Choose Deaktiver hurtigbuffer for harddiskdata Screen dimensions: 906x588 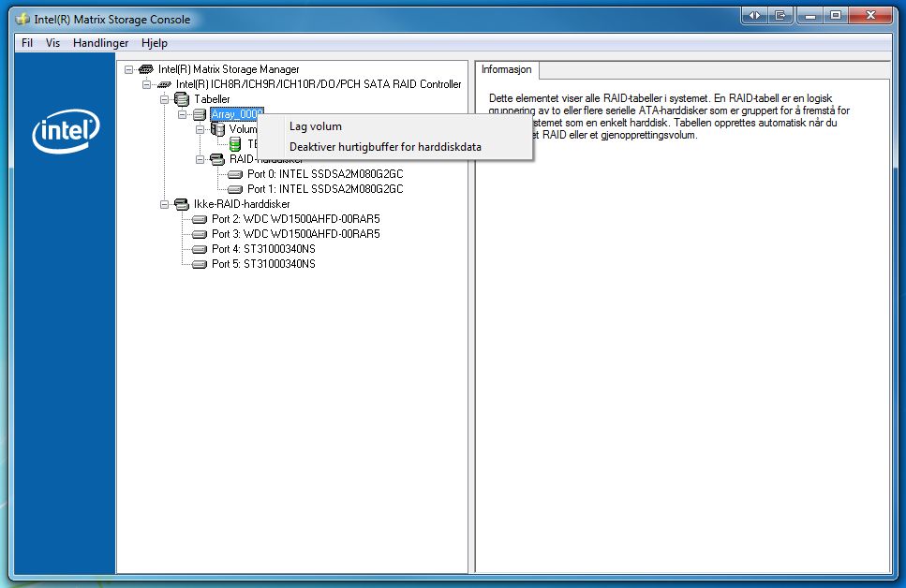coord(394,147)
